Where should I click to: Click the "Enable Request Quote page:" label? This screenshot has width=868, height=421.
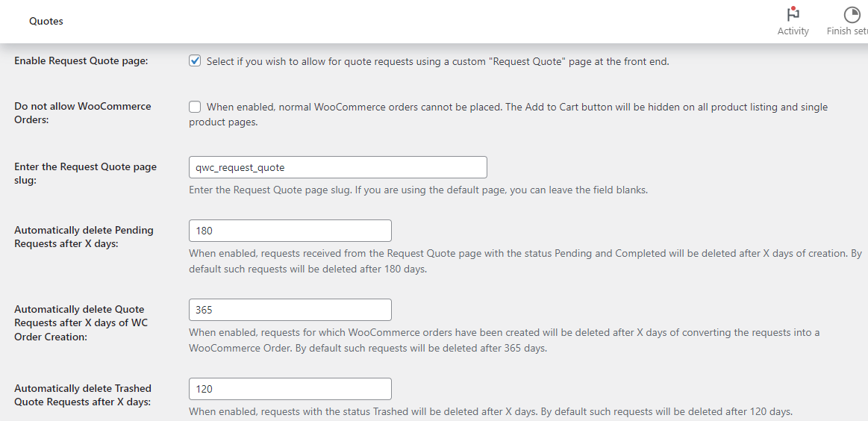click(x=81, y=61)
